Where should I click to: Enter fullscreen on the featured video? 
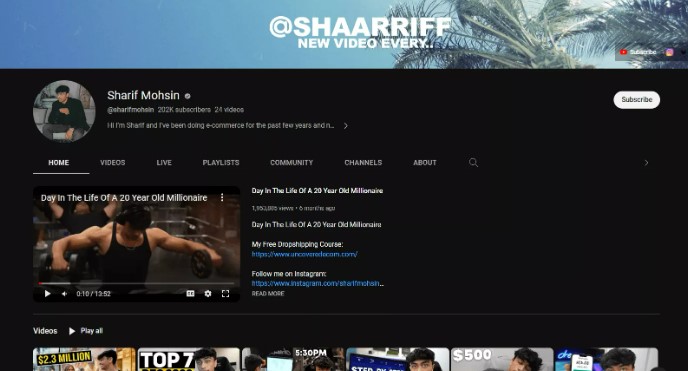click(x=226, y=294)
